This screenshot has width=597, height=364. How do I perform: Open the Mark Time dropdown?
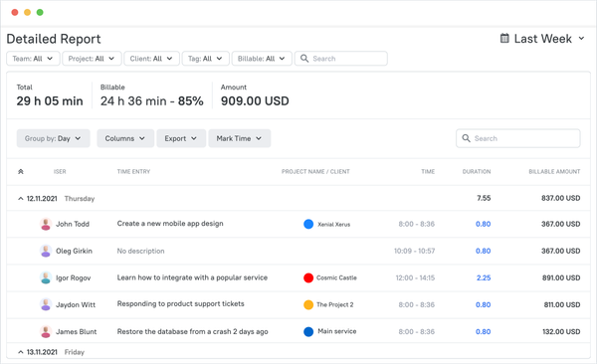tap(239, 138)
